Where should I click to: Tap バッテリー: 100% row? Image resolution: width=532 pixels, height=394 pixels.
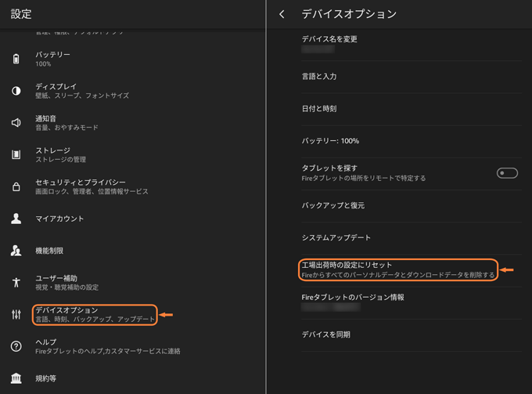coord(412,141)
